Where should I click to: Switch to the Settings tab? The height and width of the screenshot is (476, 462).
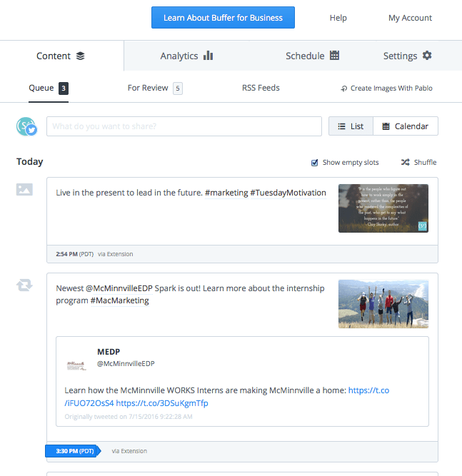407,56
